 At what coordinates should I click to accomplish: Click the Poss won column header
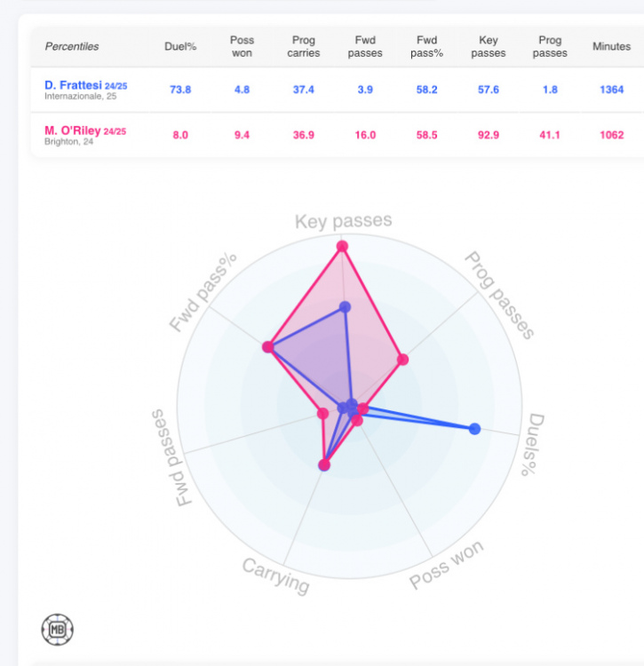pos(242,46)
